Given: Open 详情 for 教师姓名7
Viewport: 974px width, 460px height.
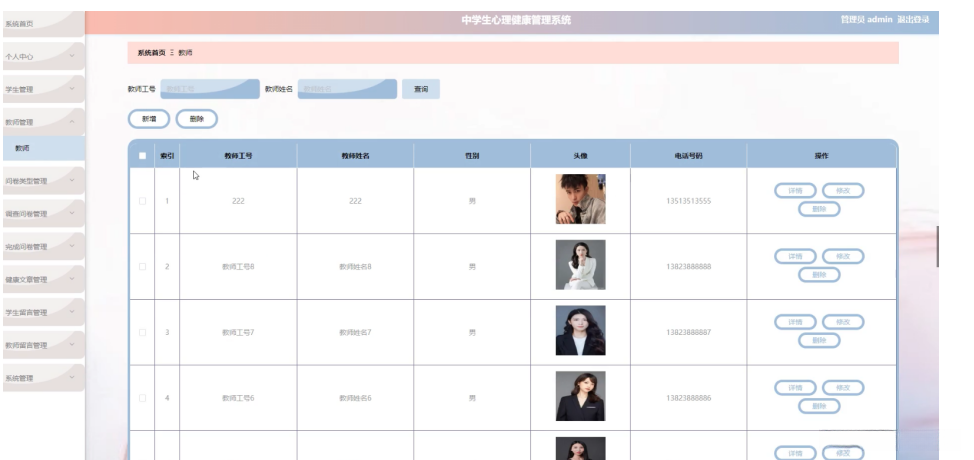Looking at the screenshot, I should 795,322.
